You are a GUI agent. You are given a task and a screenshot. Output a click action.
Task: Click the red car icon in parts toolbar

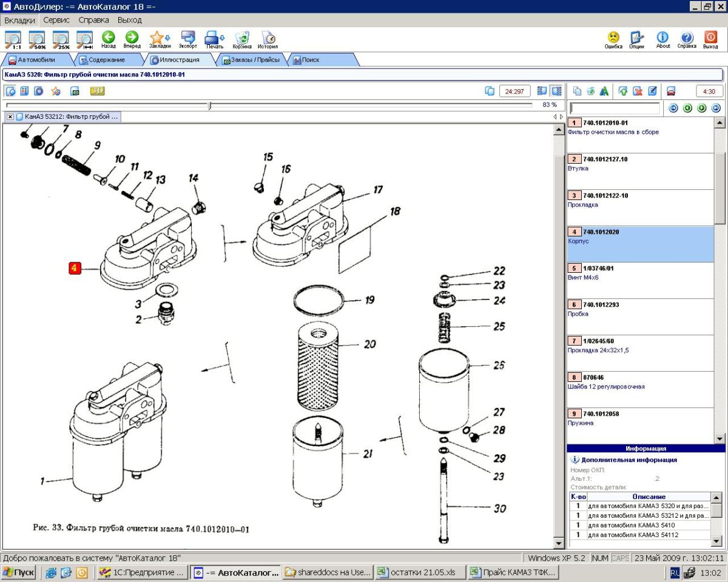coord(672,91)
